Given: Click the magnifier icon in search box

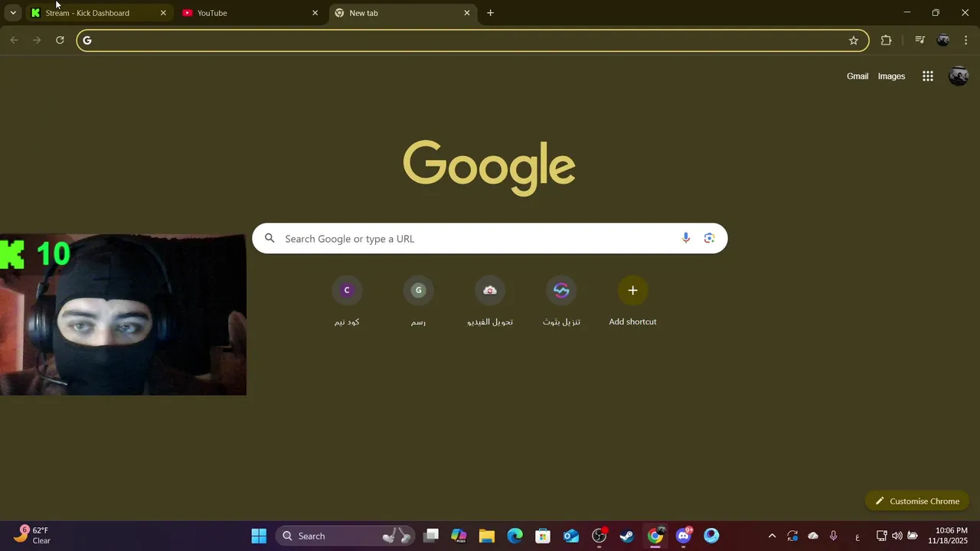Looking at the screenshot, I should [x=269, y=239].
